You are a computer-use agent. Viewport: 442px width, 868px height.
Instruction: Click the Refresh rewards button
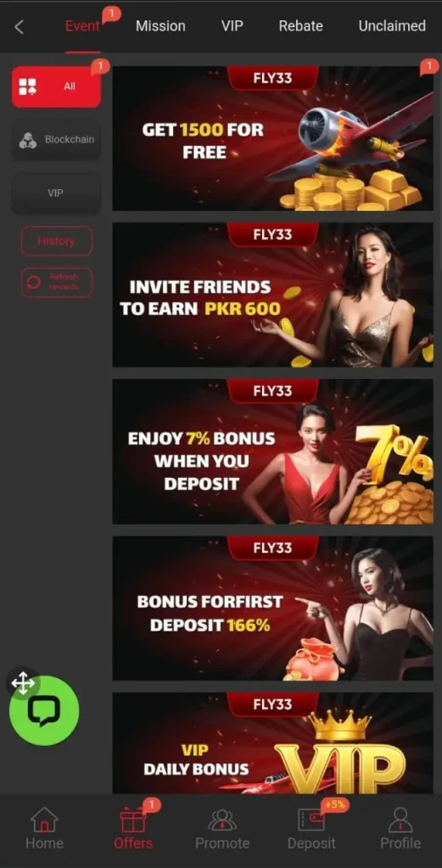coord(57,282)
